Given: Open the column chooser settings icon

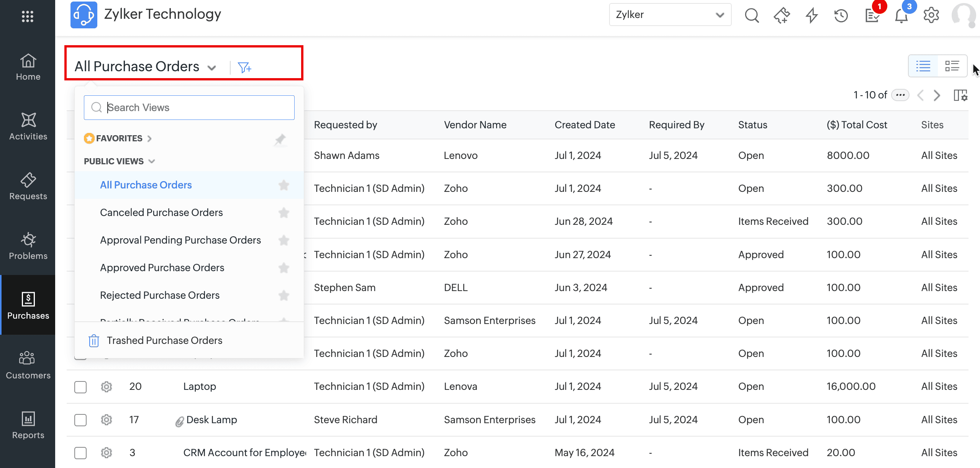Looking at the screenshot, I should coord(960,95).
